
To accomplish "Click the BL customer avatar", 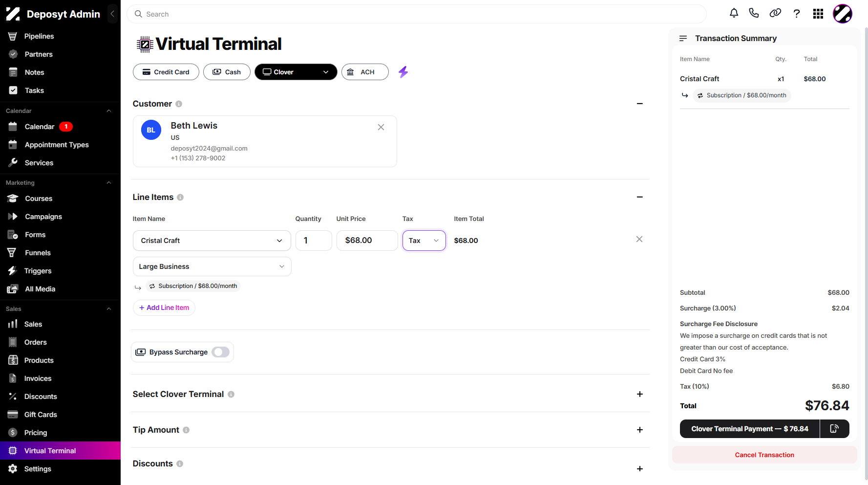I will (151, 130).
